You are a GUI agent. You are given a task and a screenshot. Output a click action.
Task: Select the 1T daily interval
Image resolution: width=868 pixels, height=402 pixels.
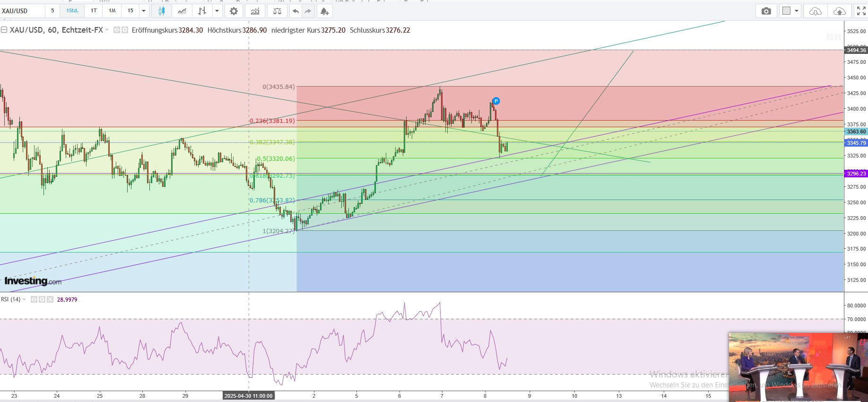coord(94,10)
